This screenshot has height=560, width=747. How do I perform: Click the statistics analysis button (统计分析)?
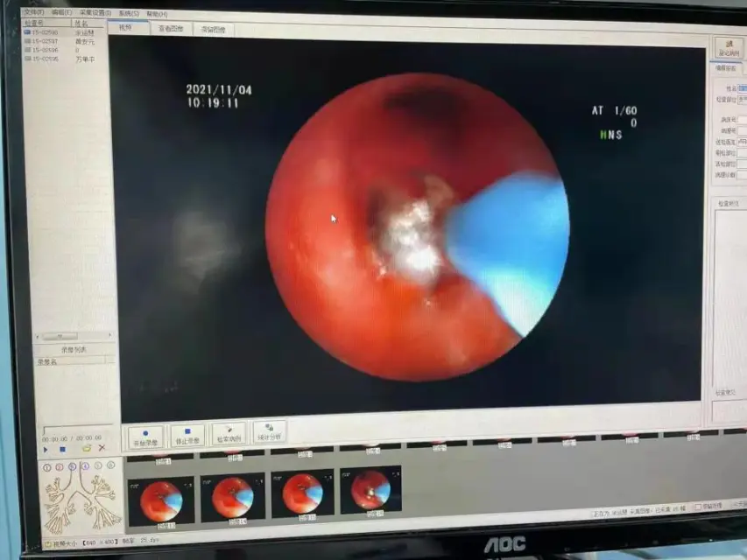[270, 432]
